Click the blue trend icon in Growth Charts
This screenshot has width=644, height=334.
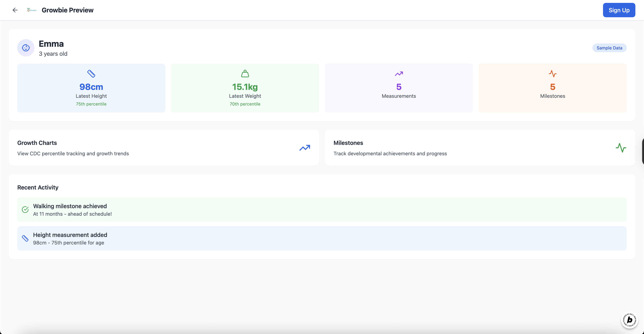pos(305,148)
